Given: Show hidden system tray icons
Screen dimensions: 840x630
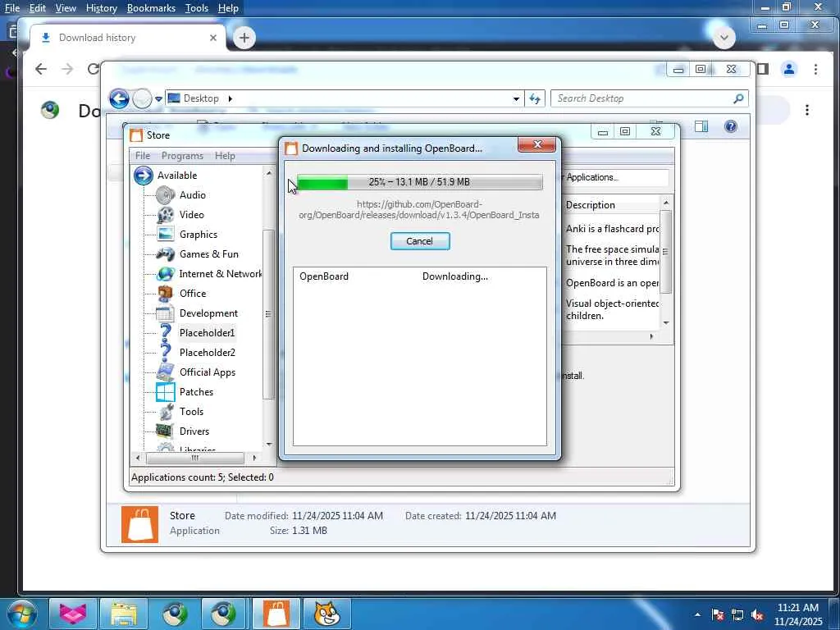Looking at the screenshot, I should click(697, 614).
